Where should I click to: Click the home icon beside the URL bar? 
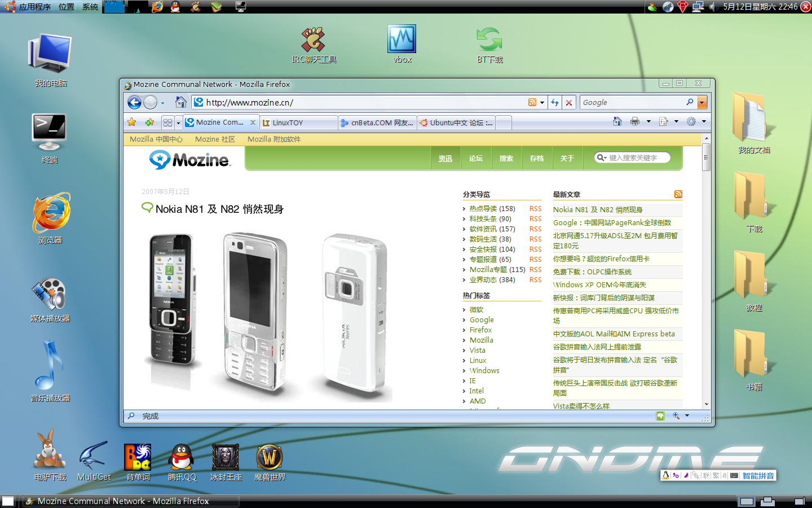point(181,102)
